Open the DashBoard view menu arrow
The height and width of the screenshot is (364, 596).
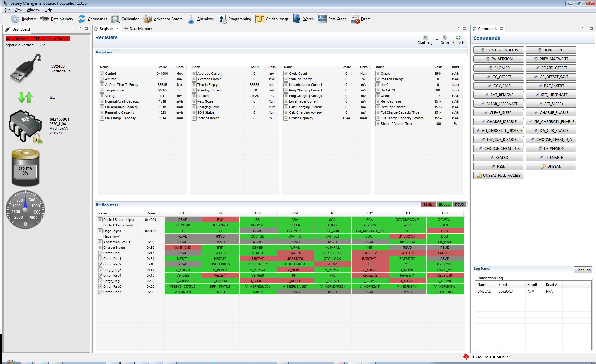click(x=73, y=28)
